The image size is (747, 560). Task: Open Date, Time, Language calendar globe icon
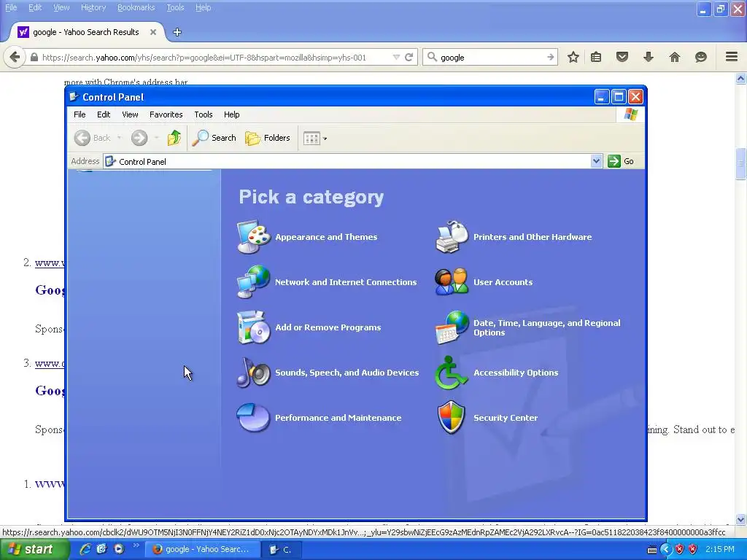(x=452, y=327)
